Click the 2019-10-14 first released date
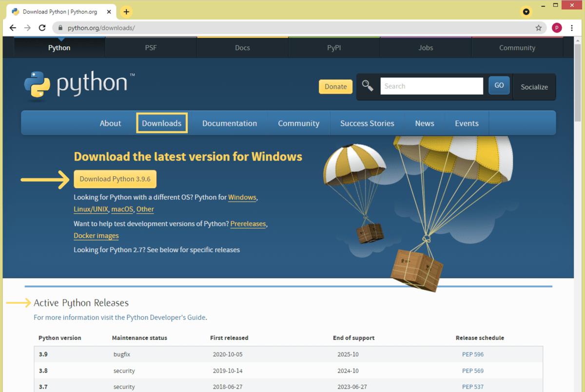The image size is (585, 392). pyautogui.click(x=228, y=371)
